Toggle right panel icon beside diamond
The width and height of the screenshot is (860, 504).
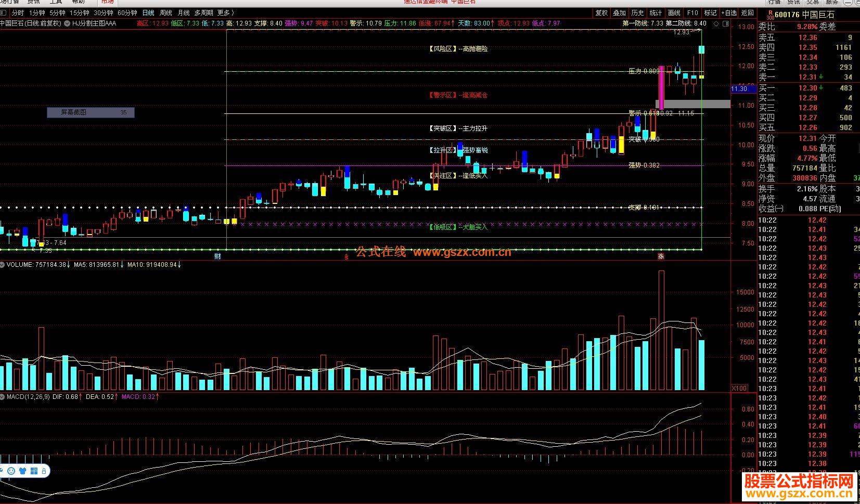coord(725,23)
